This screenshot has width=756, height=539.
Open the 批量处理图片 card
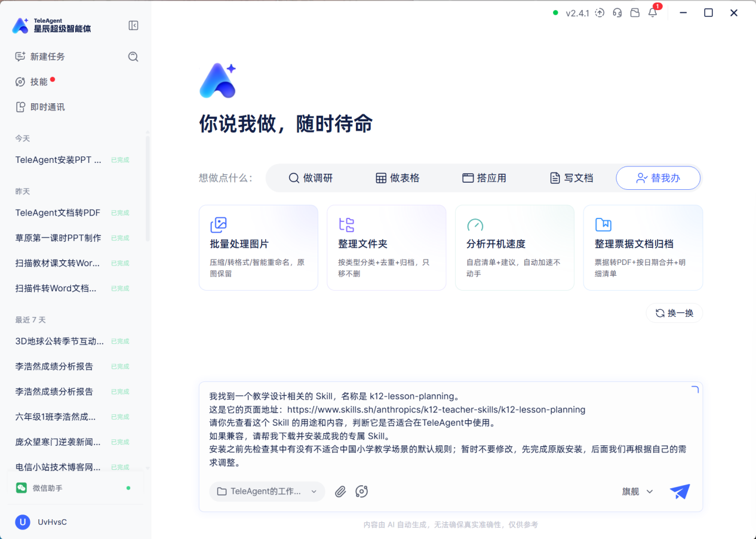click(x=258, y=248)
